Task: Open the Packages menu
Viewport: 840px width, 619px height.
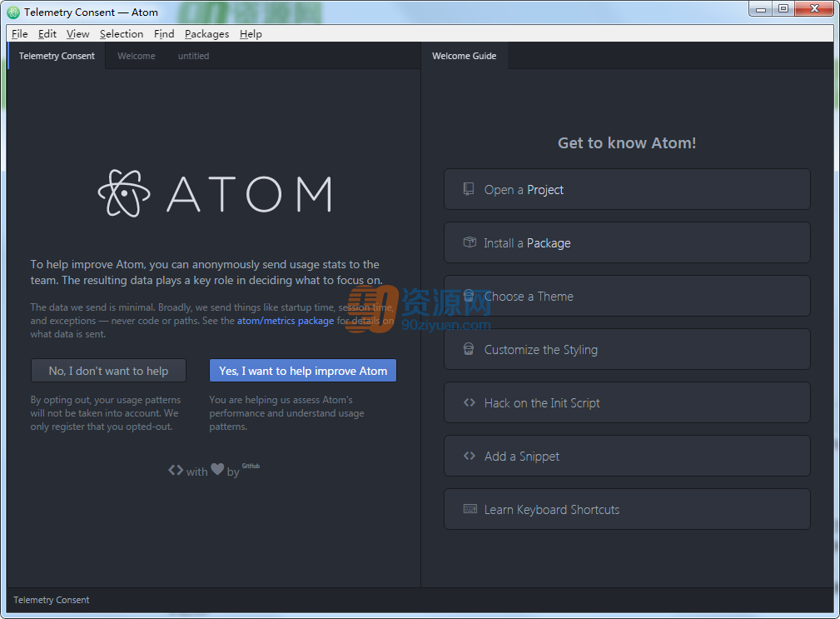Action: coord(206,34)
